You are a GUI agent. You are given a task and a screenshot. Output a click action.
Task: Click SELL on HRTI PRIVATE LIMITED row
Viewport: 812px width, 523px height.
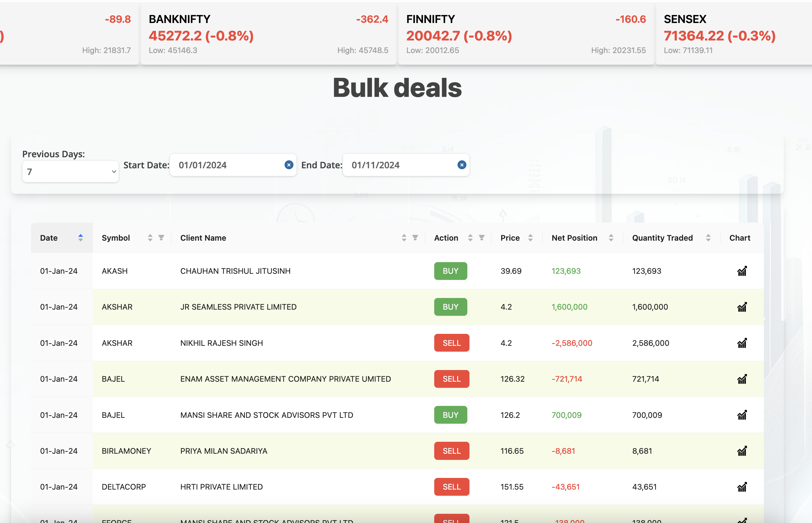[451, 487]
